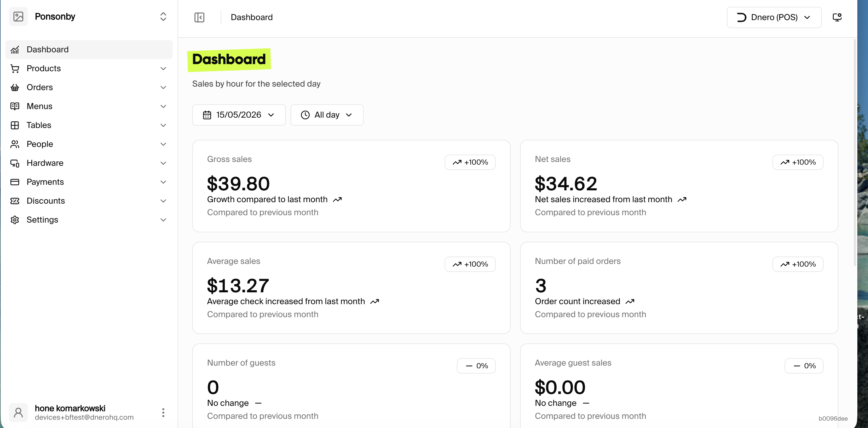This screenshot has height=428, width=868.
Task: Click the Dashboard highlighted page heading
Action: coord(229,60)
